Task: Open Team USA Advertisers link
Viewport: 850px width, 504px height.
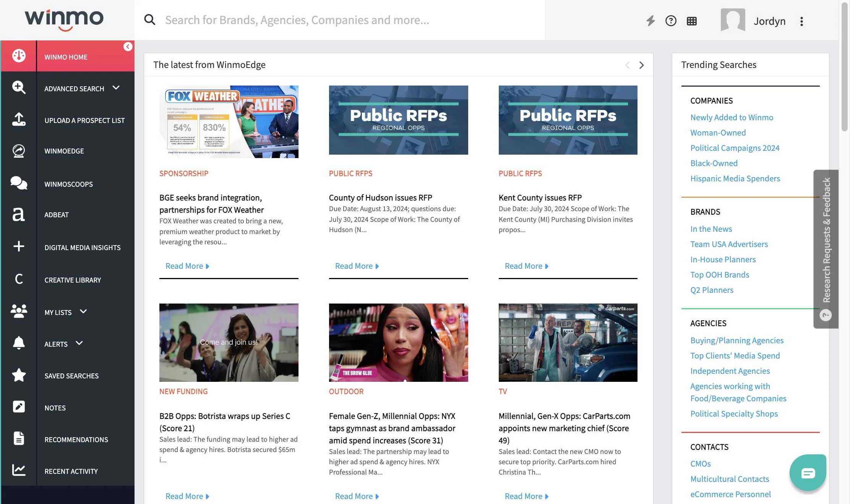Action: tap(729, 244)
